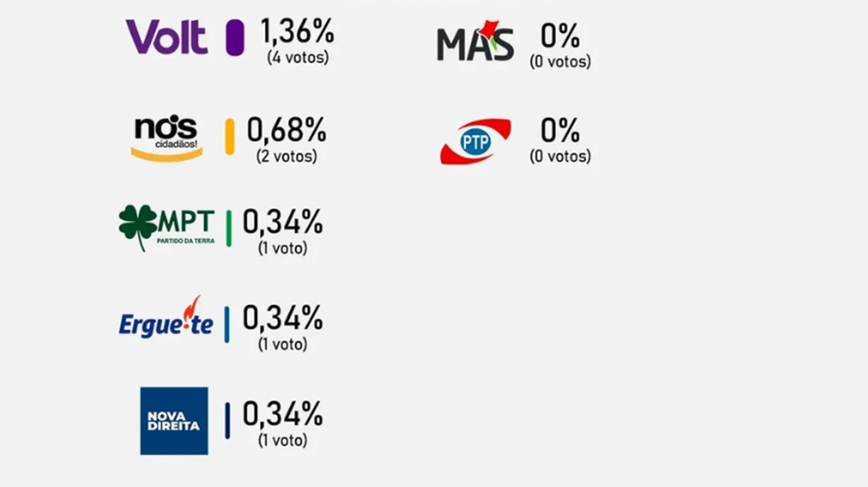Click the yellow Nós Cidadãos color bar

230,137
